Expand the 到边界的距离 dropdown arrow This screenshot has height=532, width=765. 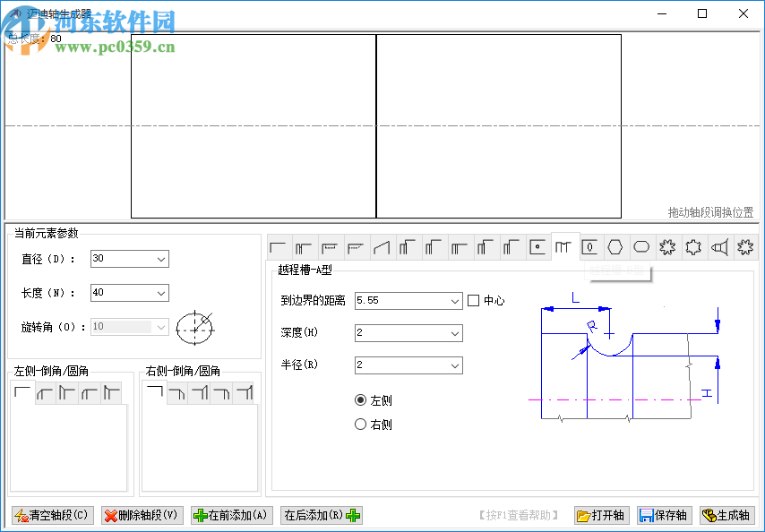(455, 301)
